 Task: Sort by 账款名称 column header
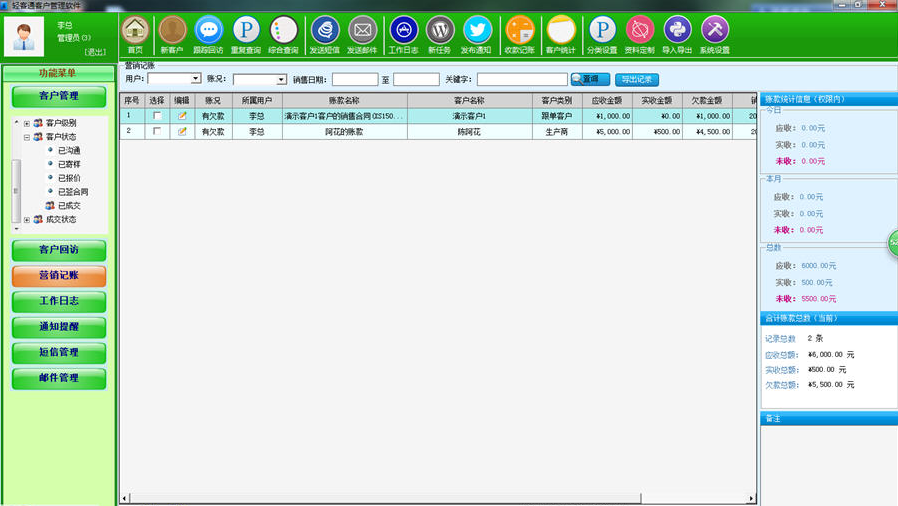[345, 100]
